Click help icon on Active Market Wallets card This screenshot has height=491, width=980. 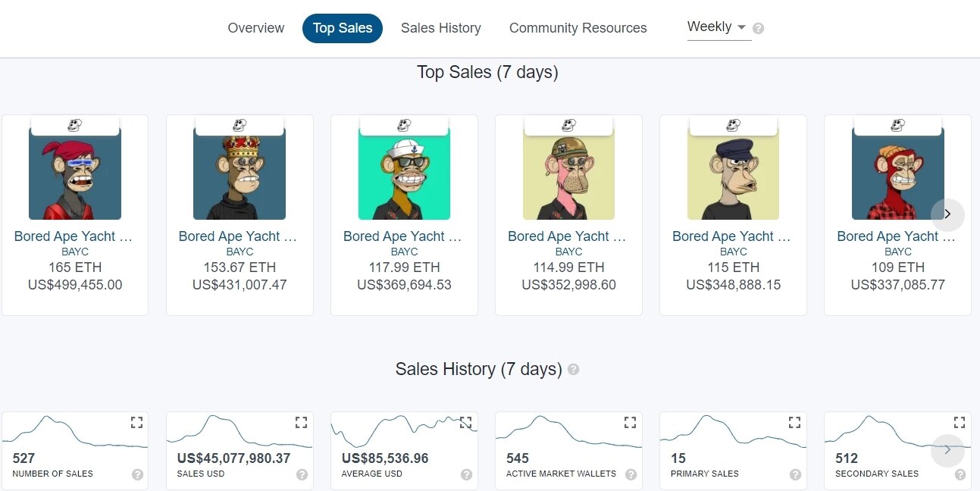[631, 474]
